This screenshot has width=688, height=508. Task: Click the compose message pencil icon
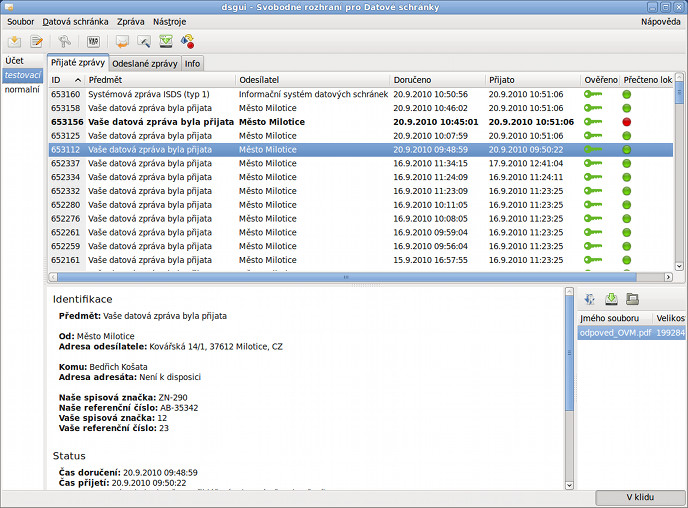tap(37, 41)
